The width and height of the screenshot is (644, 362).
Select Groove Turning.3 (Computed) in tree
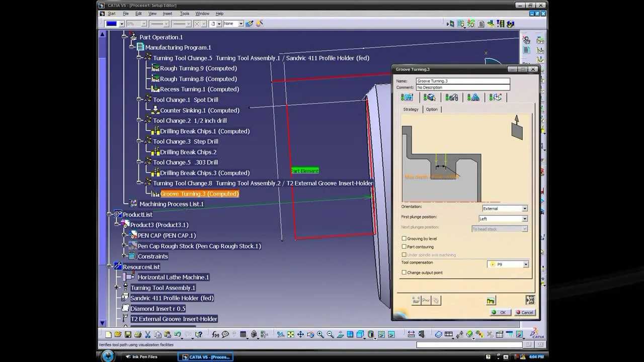pos(199,194)
